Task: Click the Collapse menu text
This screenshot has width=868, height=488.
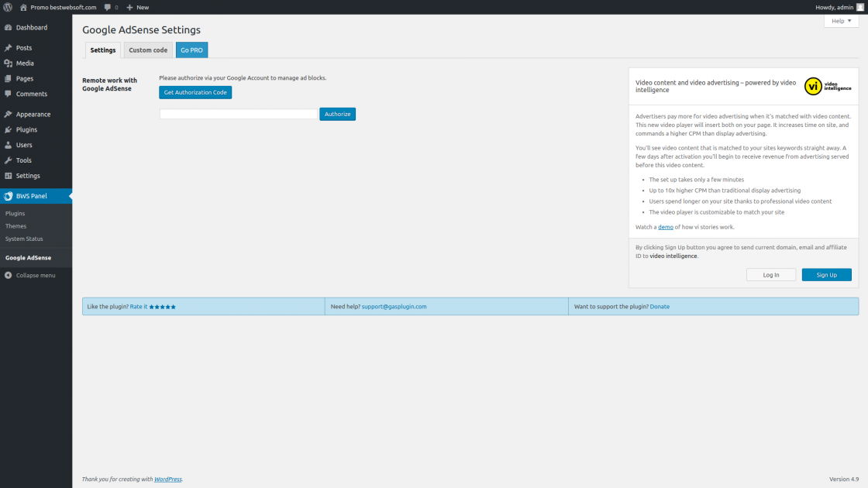Action: (36, 275)
